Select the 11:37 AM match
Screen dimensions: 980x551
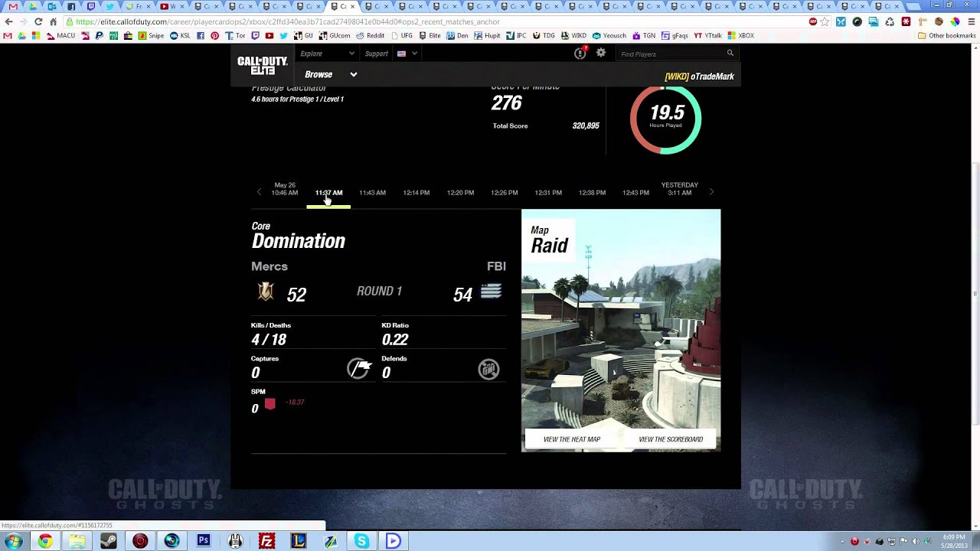[328, 193]
